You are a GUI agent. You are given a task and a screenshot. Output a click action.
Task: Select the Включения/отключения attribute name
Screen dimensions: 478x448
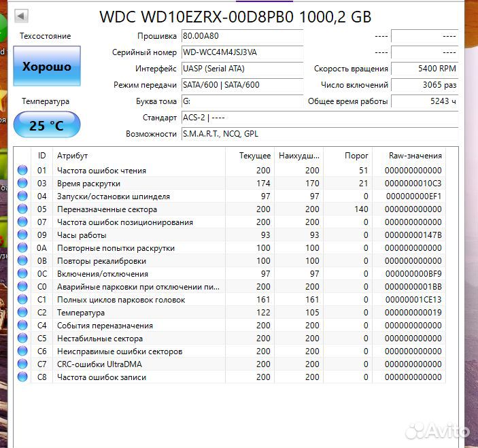click(103, 274)
